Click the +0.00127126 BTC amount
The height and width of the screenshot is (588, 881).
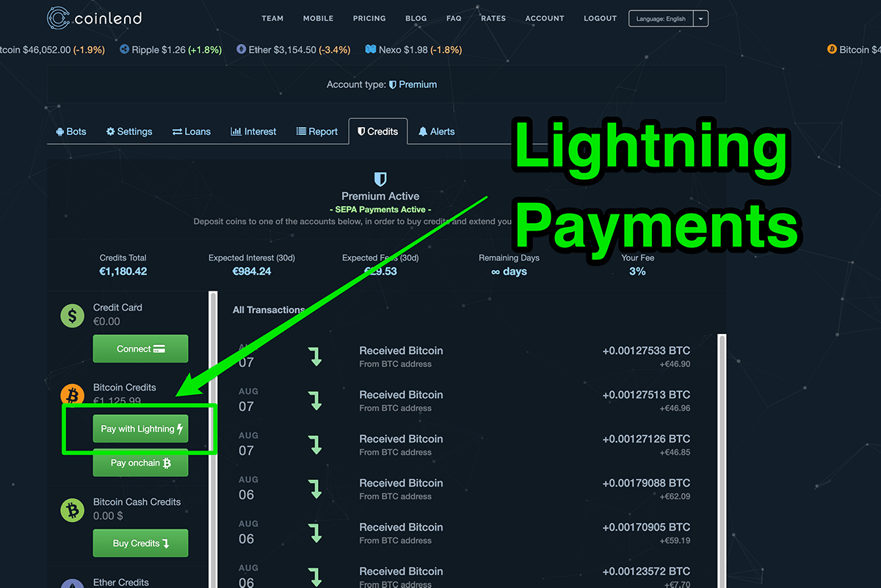(x=646, y=439)
